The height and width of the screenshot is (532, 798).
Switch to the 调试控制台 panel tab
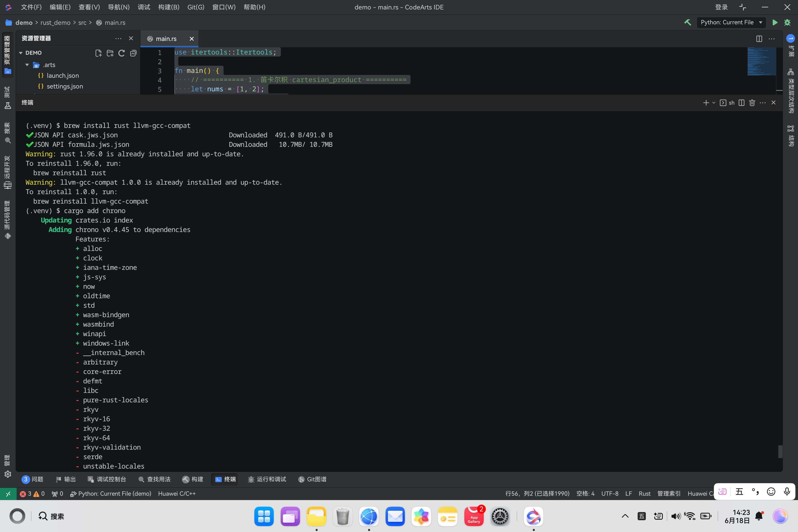(107, 479)
